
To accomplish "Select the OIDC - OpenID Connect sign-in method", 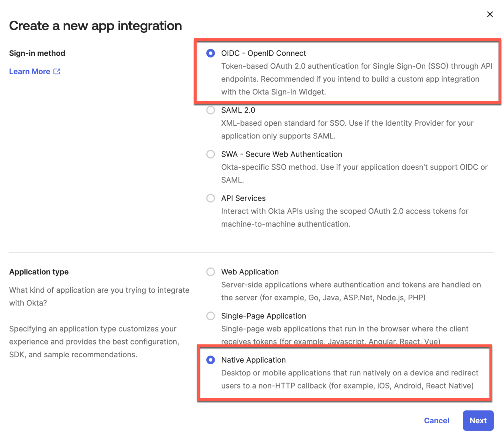I will 210,53.
